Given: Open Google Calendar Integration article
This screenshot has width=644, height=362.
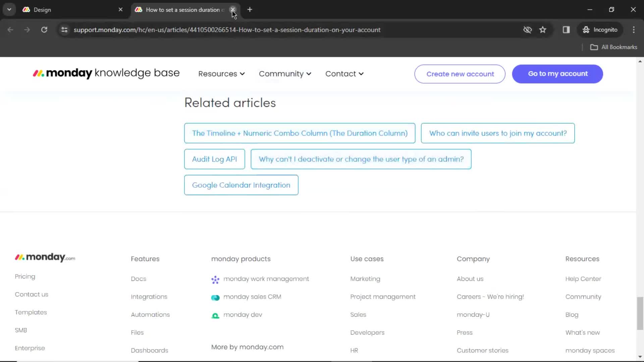Looking at the screenshot, I should click(241, 185).
